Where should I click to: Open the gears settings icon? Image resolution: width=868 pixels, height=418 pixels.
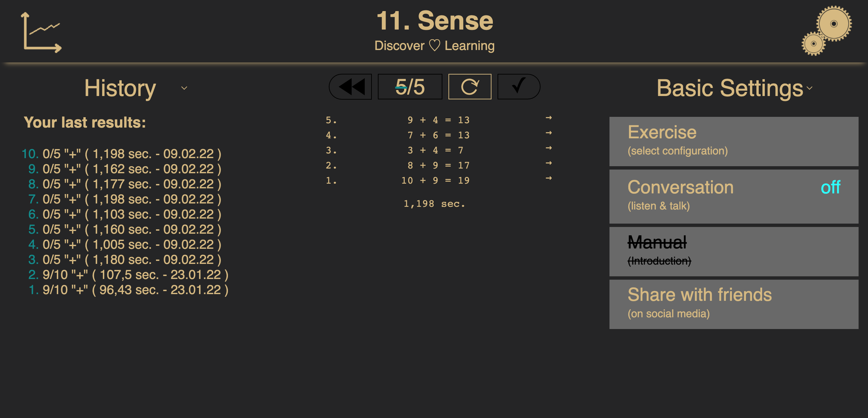coord(827,30)
